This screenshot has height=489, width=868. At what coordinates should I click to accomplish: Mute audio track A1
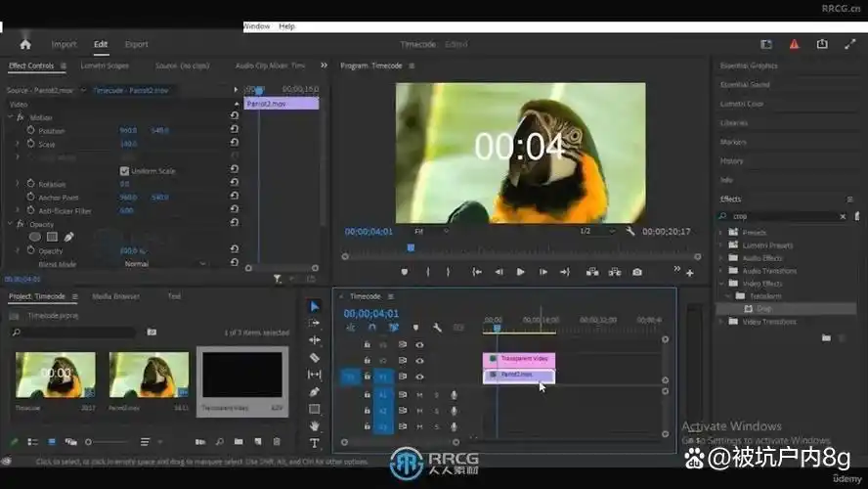[419, 395]
